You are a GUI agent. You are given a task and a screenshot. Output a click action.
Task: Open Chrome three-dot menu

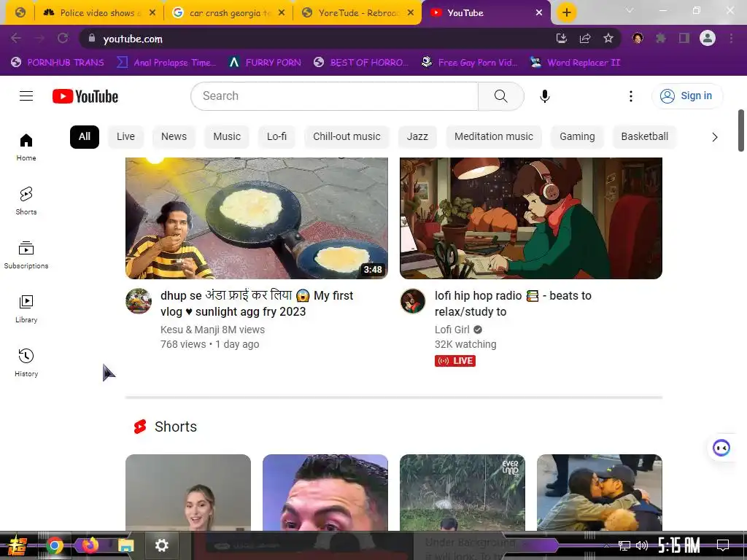731,38
